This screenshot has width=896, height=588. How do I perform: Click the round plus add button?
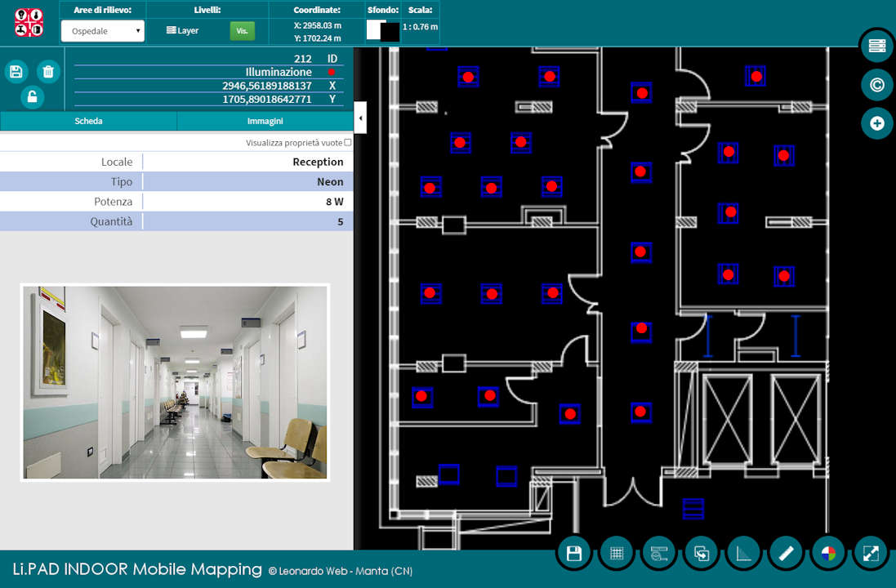tap(876, 123)
